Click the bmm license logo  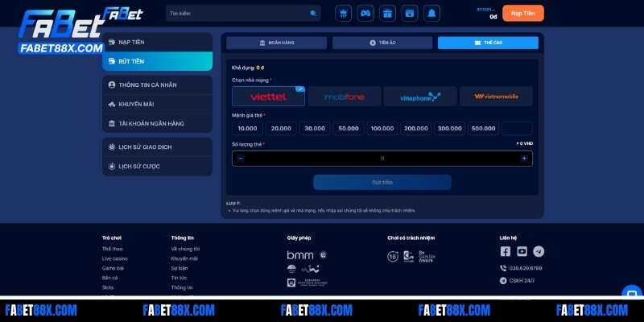(x=300, y=255)
